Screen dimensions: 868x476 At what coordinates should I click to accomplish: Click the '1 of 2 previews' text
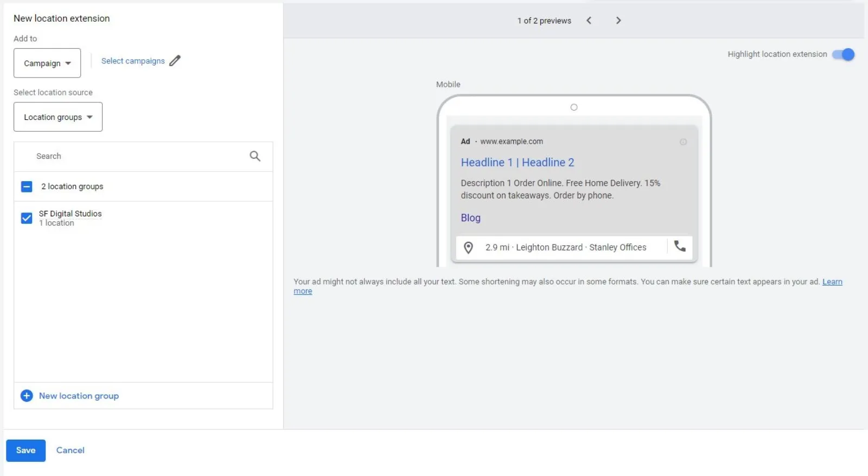(x=544, y=21)
